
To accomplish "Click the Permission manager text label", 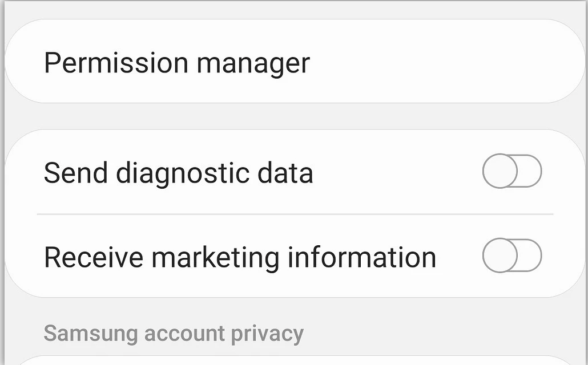I will [x=176, y=63].
